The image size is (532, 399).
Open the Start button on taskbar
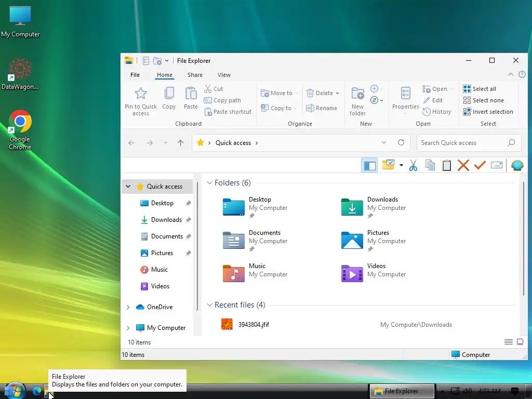[x=14, y=391]
